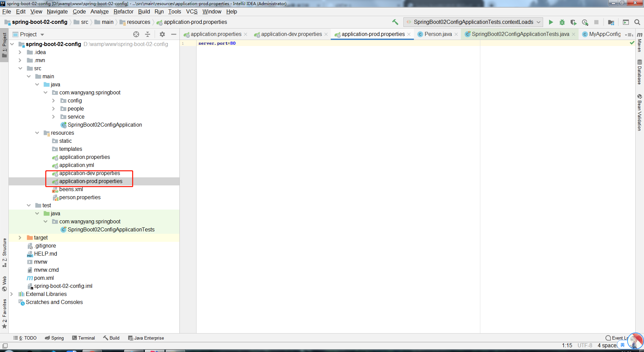Show the hidden editor tabs list

click(629, 35)
